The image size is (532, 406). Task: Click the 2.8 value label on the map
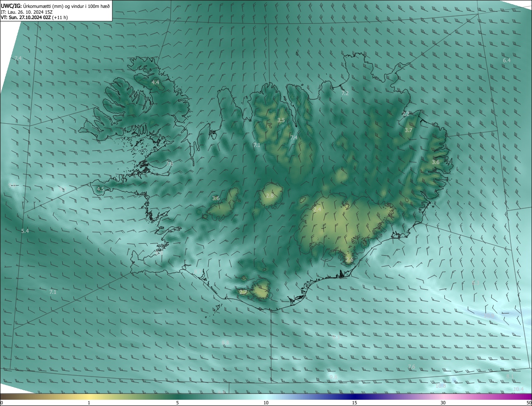point(270,196)
